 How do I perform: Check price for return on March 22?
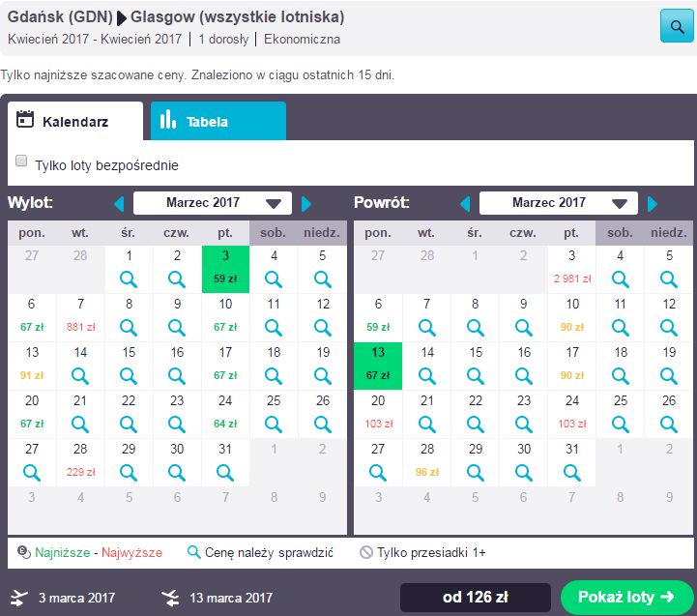click(475, 425)
